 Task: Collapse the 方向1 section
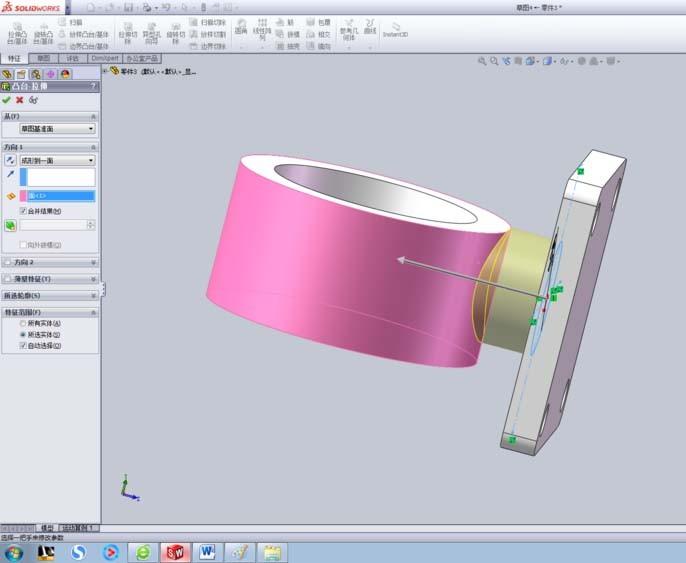(x=93, y=147)
